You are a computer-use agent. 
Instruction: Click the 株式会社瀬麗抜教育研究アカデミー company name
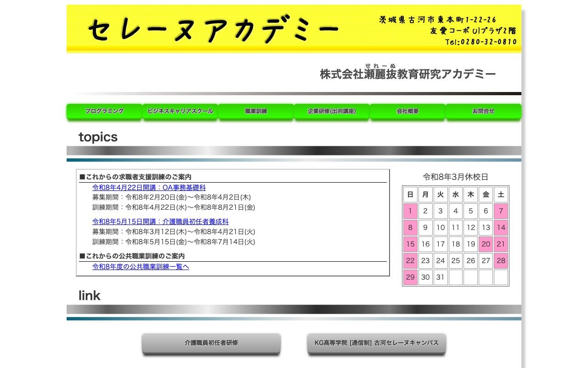click(407, 74)
